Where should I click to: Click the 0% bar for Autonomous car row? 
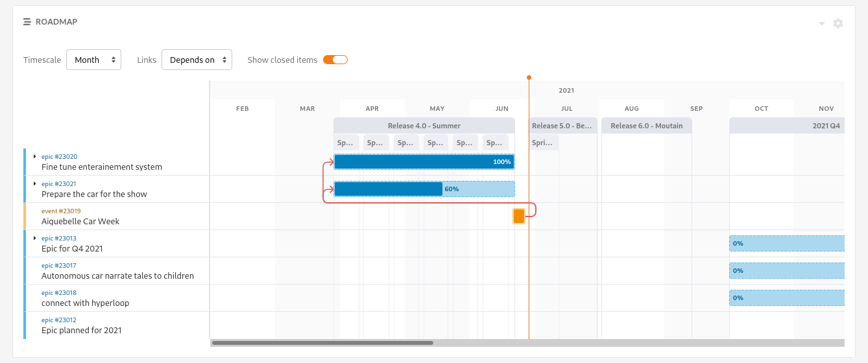(x=787, y=270)
